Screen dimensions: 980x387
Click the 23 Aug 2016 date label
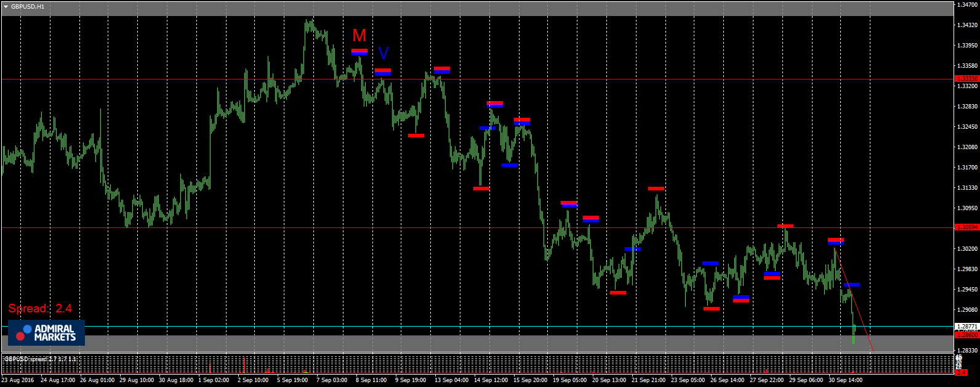[18, 380]
